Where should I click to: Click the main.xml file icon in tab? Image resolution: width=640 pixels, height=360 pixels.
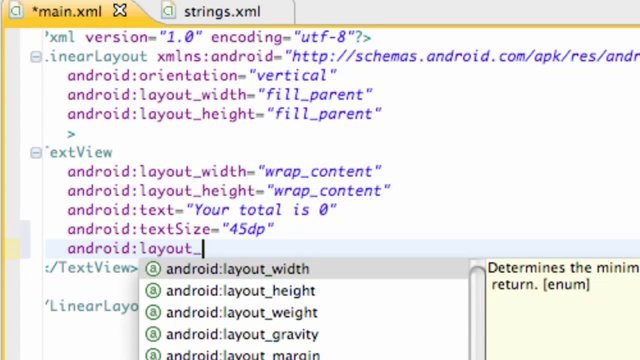coord(16,11)
